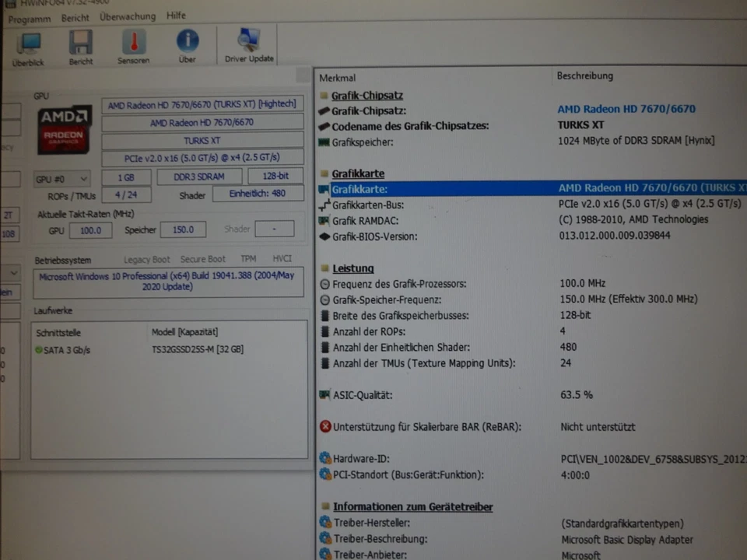Click the Treiber-Hersteller driver icon

[324, 523]
